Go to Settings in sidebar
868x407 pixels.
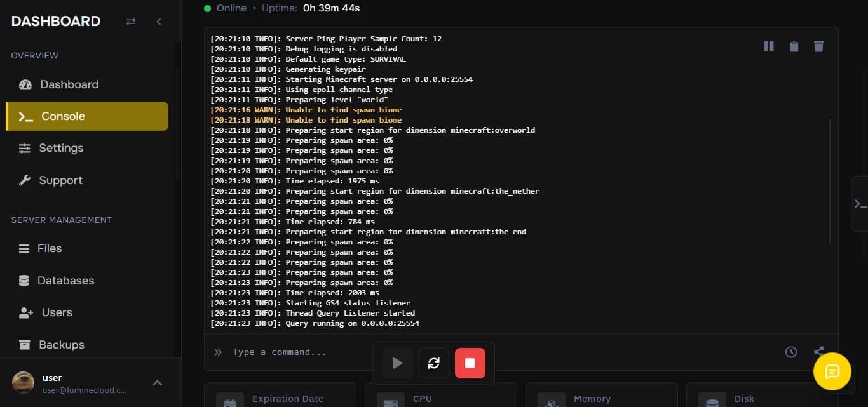tap(87, 148)
